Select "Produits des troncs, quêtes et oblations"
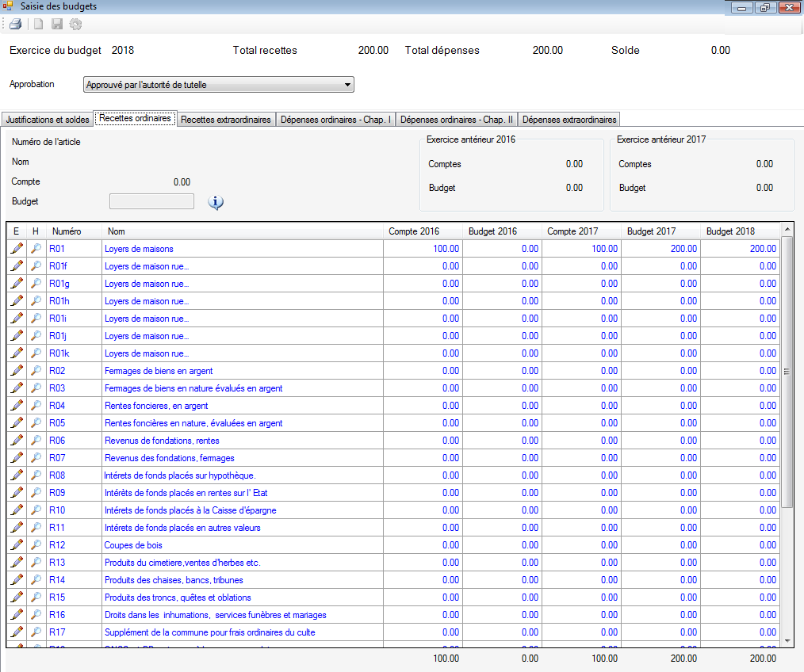Screen dimensions: 804x672 tap(242, 598)
